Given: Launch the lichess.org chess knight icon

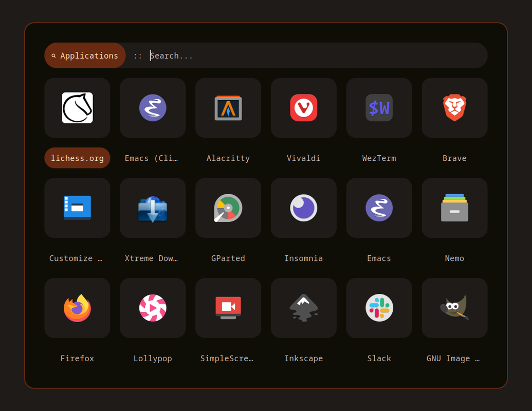Looking at the screenshot, I should coord(77,108).
